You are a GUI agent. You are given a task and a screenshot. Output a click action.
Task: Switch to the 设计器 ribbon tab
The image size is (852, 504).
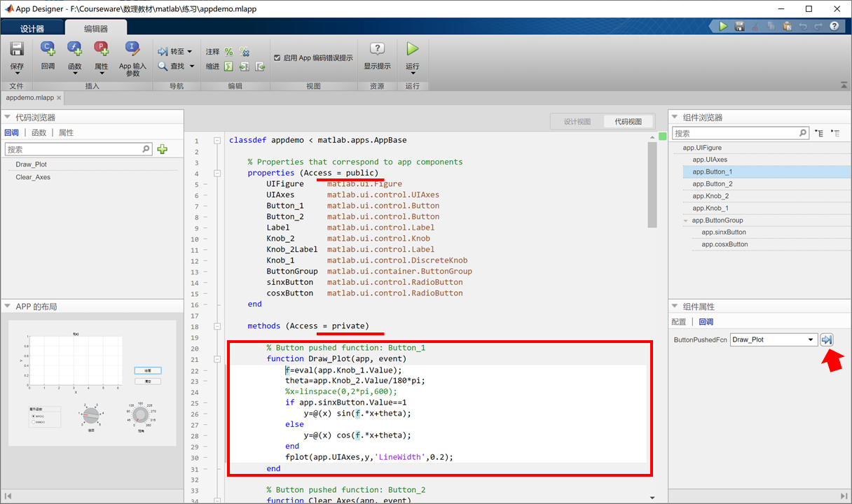[x=32, y=29]
